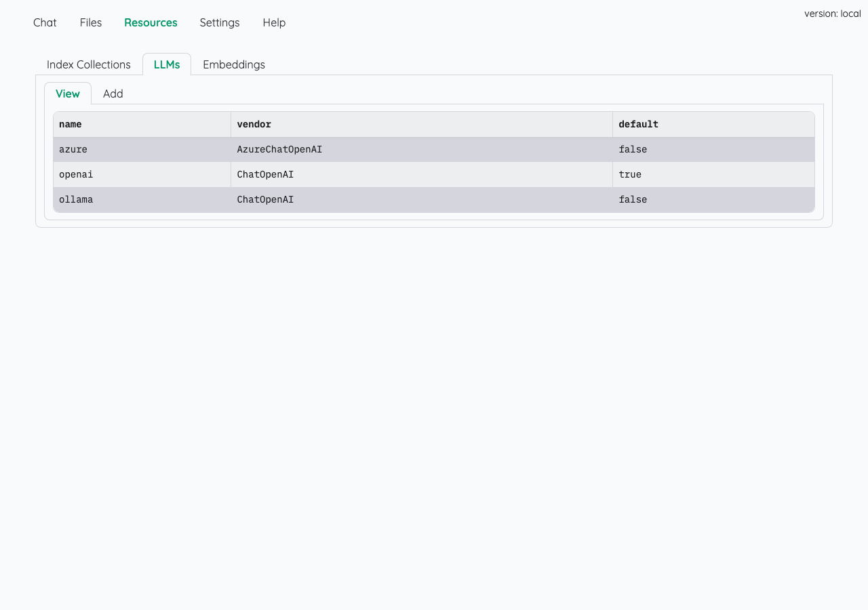Go to the Settings tab
This screenshot has width=868, height=610.
tap(220, 22)
